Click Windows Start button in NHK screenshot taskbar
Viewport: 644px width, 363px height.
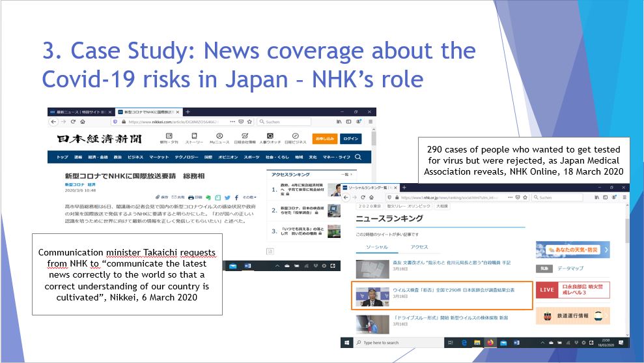click(x=346, y=342)
